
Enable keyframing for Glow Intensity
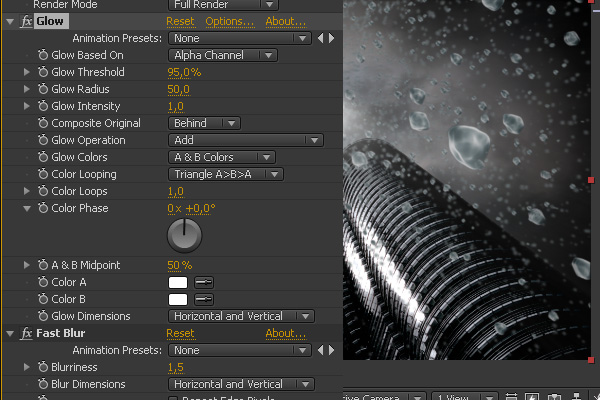pyautogui.click(x=43, y=106)
